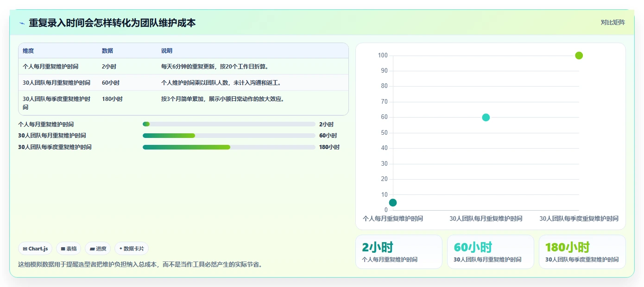The height and width of the screenshot is (287, 644).
Task: Click the y-axis value 100
Action: pos(383,56)
